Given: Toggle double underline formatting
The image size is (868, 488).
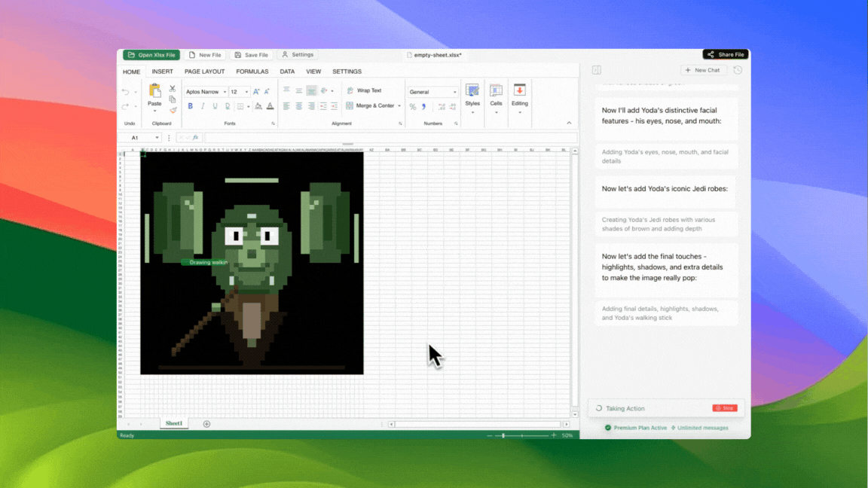Looking at the screenshot, I should click(227, 106).
